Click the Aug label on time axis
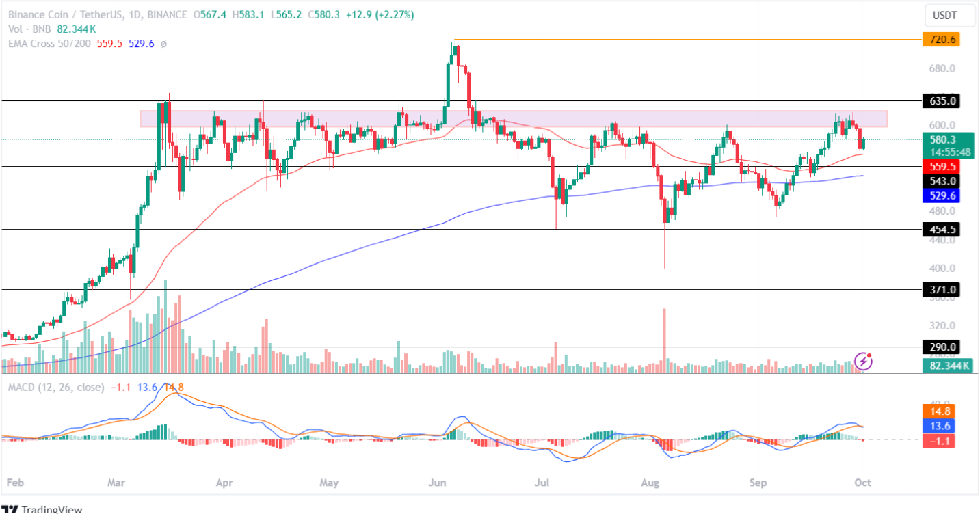Image resolution: width=980 pixels, height=514 pixels. point(650,482)
